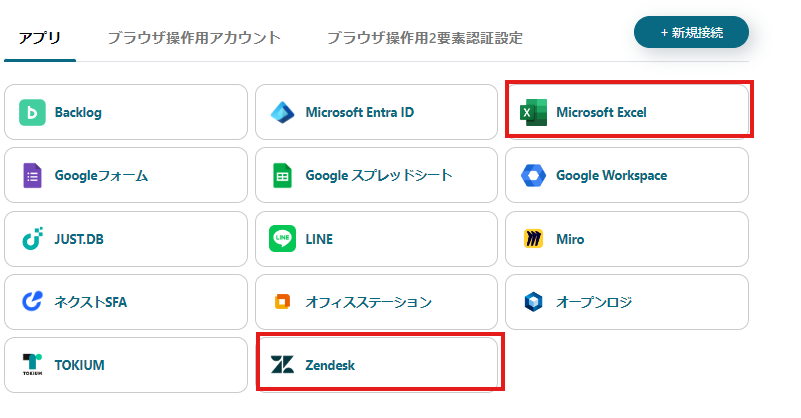Click the Microsoft Entra ID icon
Viewport: 801px width, 418px height.
pos(283,113)
